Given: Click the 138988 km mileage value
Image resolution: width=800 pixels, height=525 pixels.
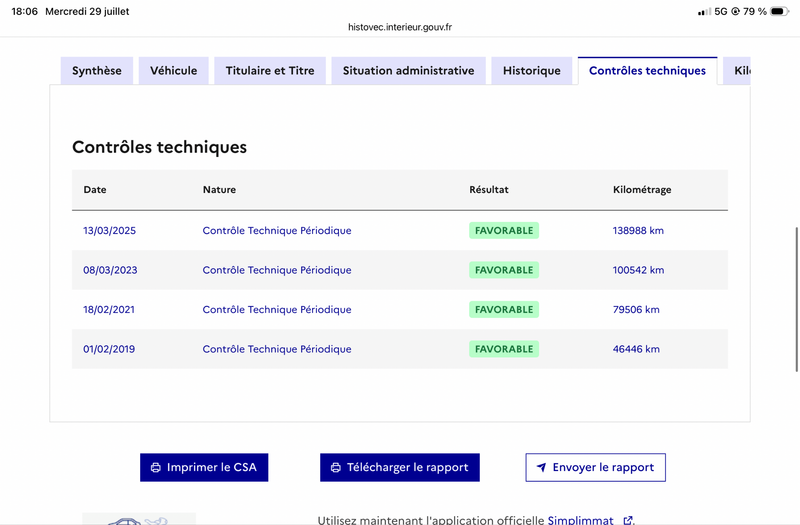Looking at the screenshot, I should point(638,231).
